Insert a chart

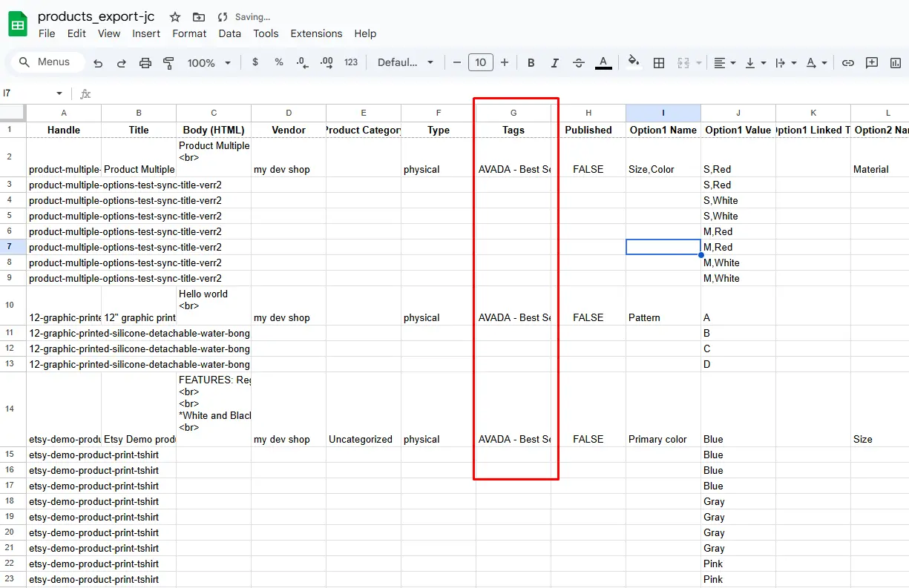(896, 62)
